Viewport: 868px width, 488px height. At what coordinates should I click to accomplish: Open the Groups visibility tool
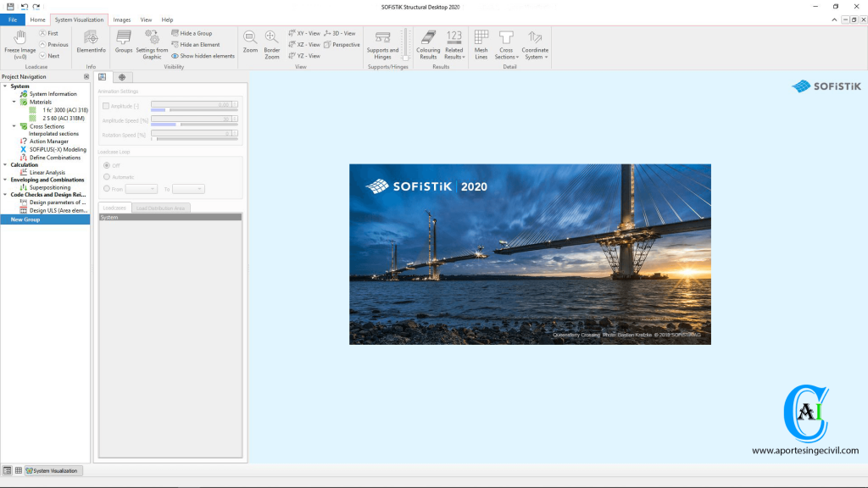[124, 38]
